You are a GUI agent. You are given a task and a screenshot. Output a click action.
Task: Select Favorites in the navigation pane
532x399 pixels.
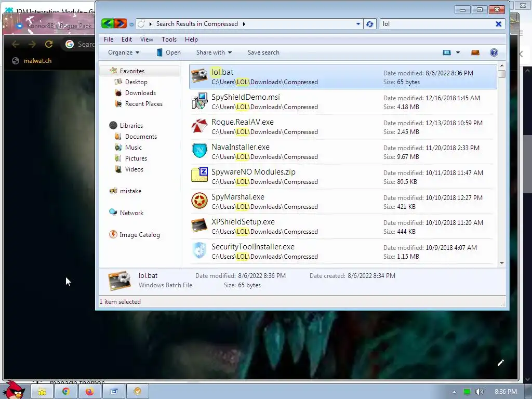(x=132, y=71)
